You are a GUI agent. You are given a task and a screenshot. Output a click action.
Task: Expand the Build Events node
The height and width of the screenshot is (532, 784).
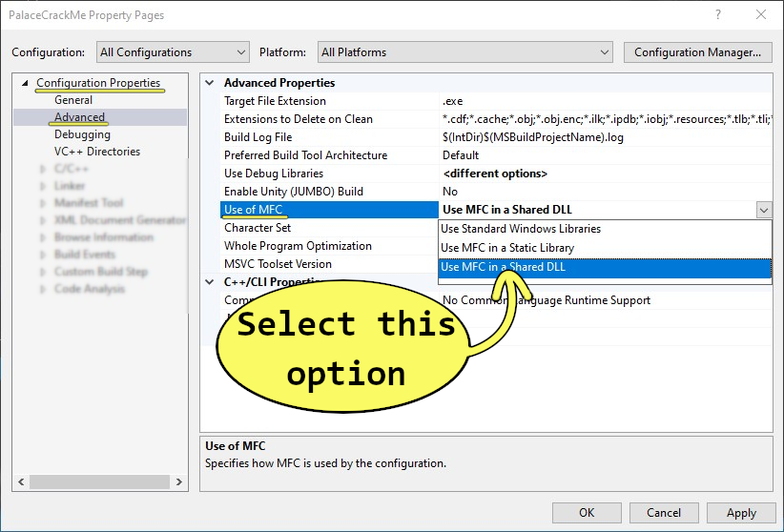pyautogui.click(x=43, y=255)
